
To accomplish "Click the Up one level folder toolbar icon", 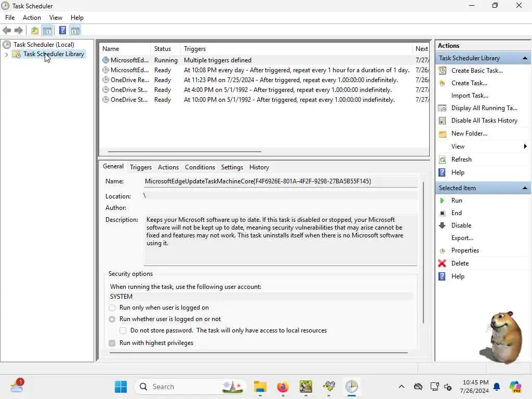I will 35,31.
